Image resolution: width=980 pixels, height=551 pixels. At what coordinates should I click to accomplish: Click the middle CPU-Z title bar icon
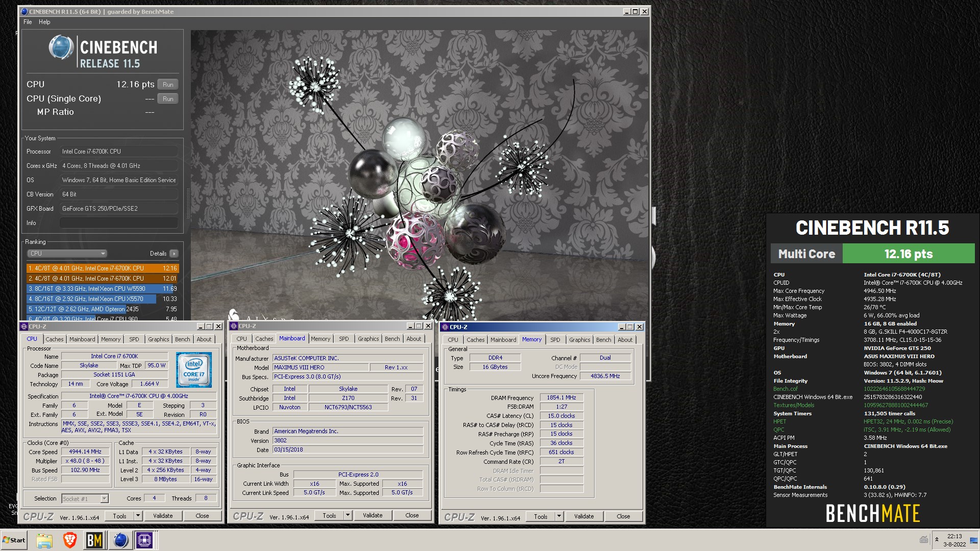(234, 326)
